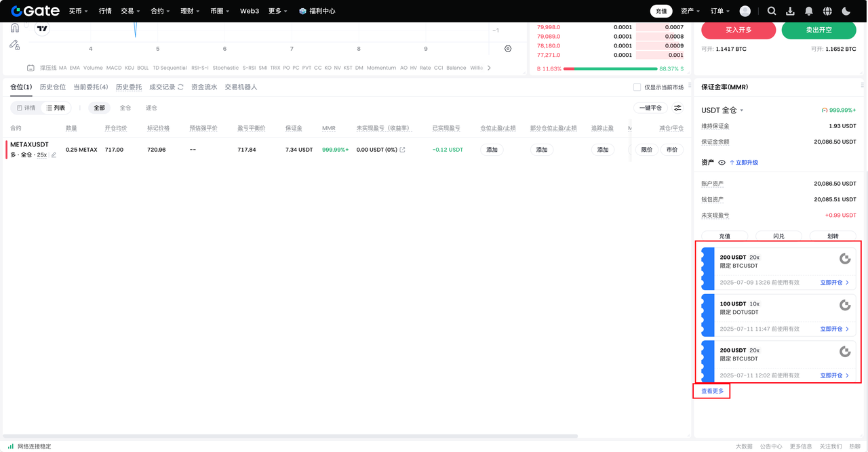Open the 资金流水 tab
This screenshot has height=452, width=868.
pos(204,87)
